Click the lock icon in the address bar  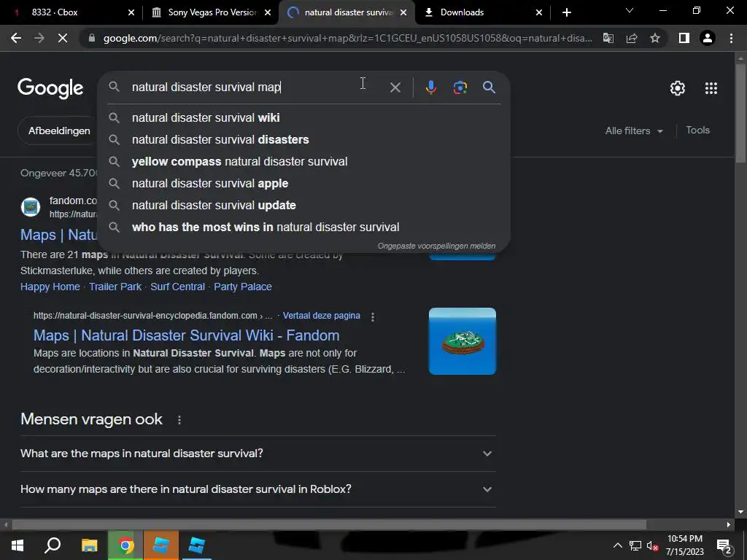pyautogui.click(x=92, y=38)
